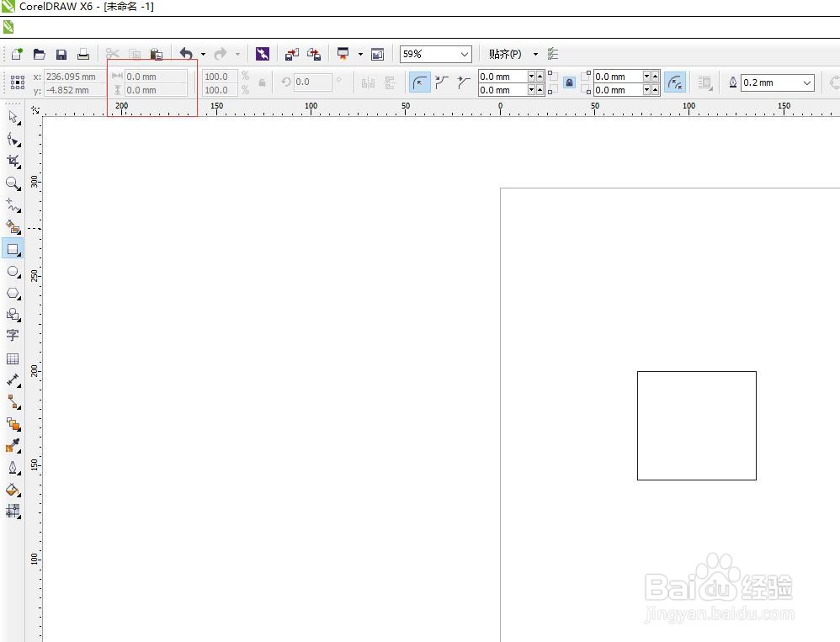This screenshot has height=642, width=840.
Task: Toggle relative corner scaling
Action: (675, 82)
